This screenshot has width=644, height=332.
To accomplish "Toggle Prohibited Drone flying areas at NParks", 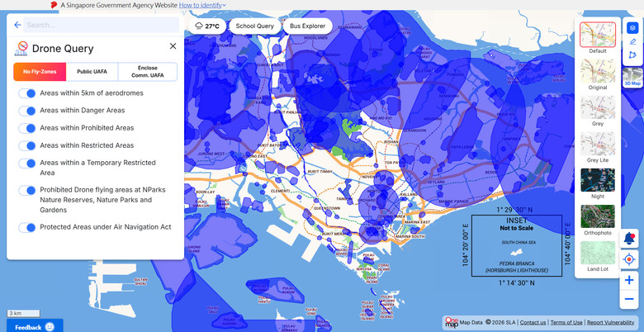I will click(27, 190).
